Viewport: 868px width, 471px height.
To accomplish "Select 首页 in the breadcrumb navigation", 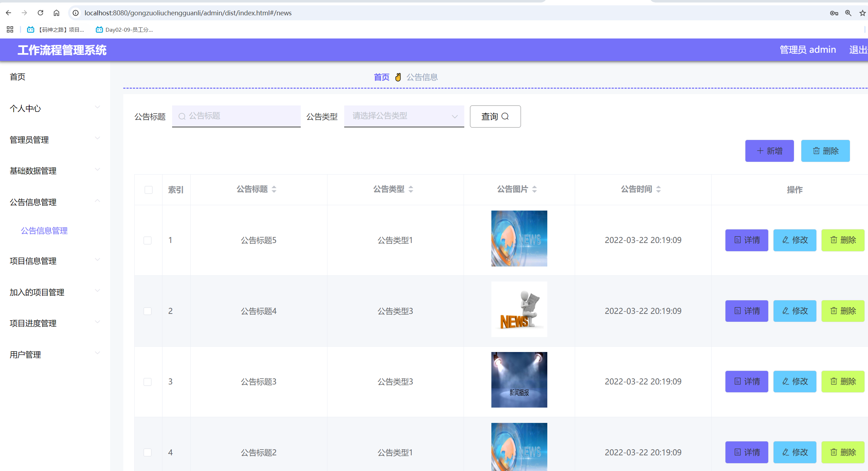I will pyautogui.click(x=381, y=77).
